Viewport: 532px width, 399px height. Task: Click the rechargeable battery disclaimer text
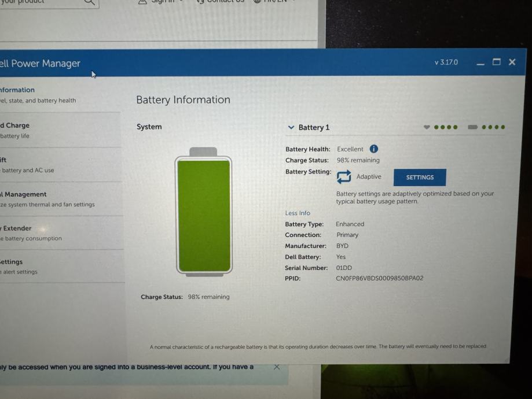(318, 346)
